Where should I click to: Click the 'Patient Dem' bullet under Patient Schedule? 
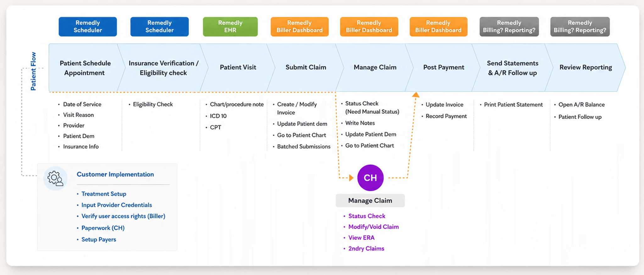pyautogui.click(x=79, y=136)
